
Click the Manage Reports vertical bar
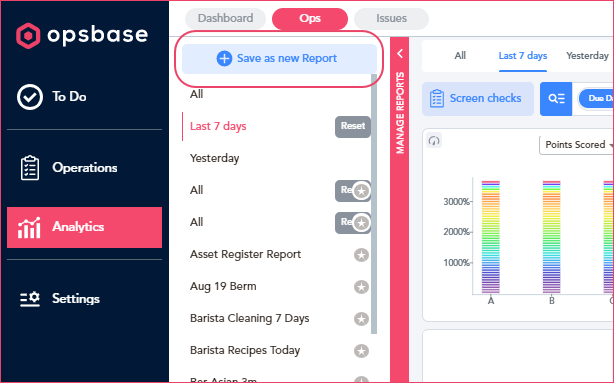tap(400, 210)
